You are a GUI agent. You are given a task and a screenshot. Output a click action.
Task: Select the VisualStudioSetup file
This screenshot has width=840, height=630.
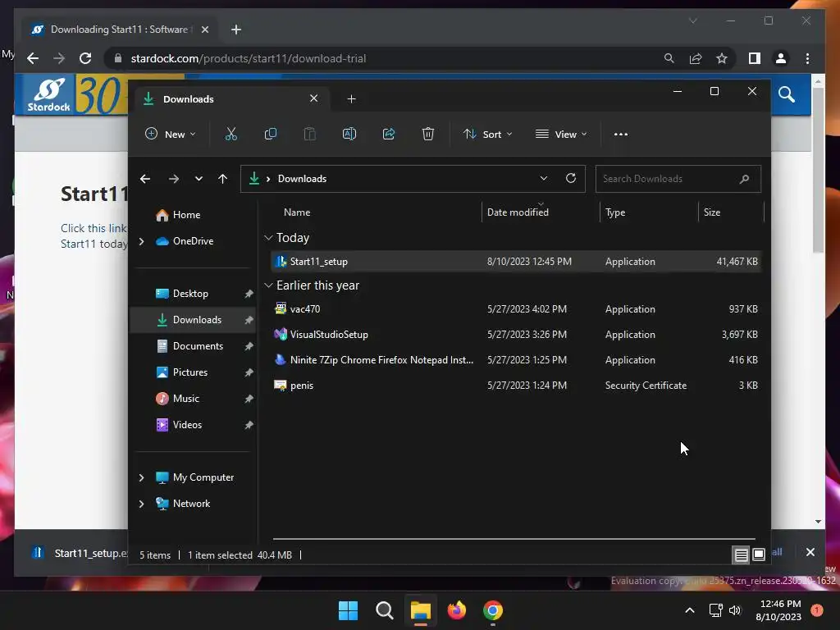click(516, 335)
